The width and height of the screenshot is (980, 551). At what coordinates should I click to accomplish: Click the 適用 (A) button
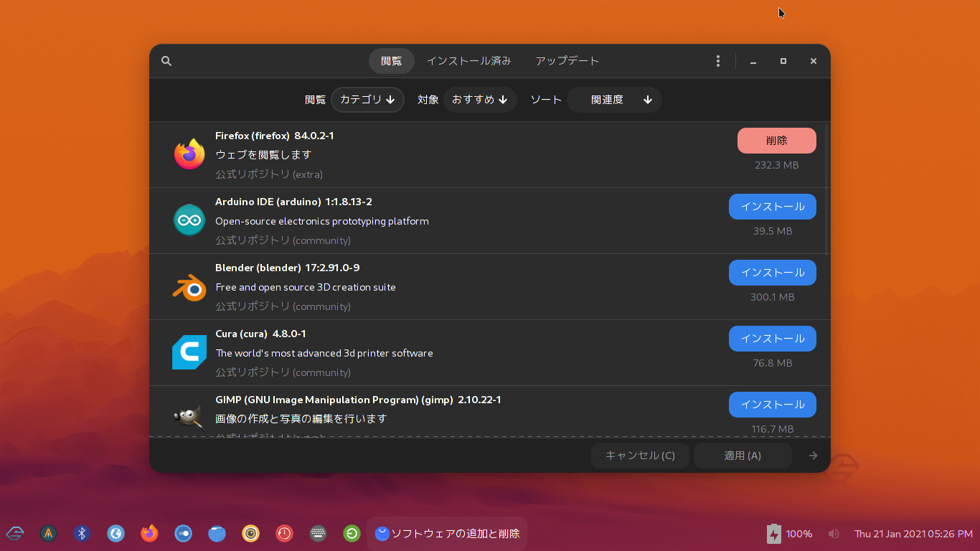[x=743, y=456]
